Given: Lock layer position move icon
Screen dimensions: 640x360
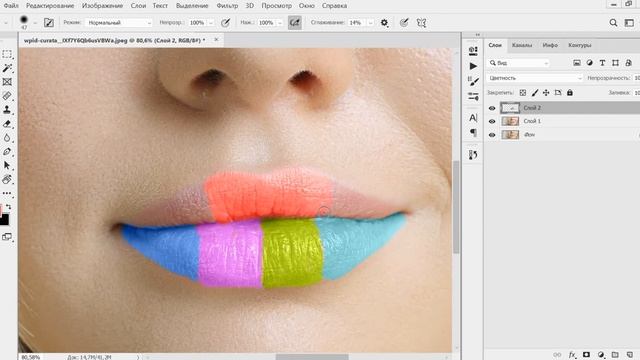Looking at the screenshot, I should tap(546, 93).
